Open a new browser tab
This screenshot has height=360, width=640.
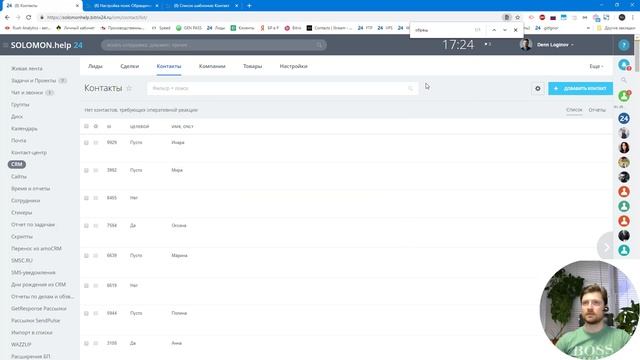[249, 6]
